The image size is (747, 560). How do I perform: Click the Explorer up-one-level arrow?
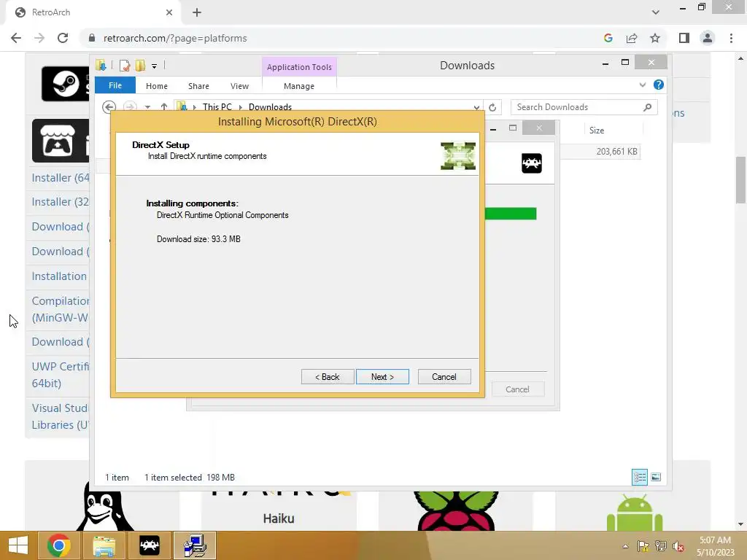(164, 107)
